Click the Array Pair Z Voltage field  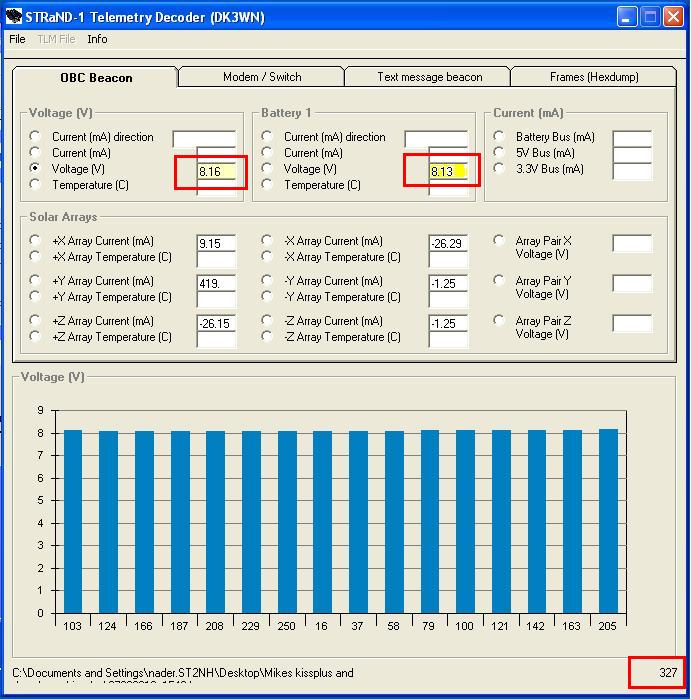point(632,324)
